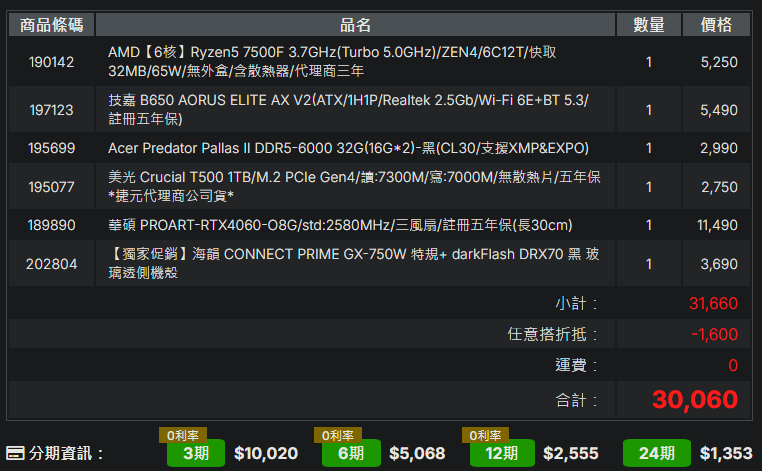
Task: Click the 商品條碼 column header
Action: 52,24
